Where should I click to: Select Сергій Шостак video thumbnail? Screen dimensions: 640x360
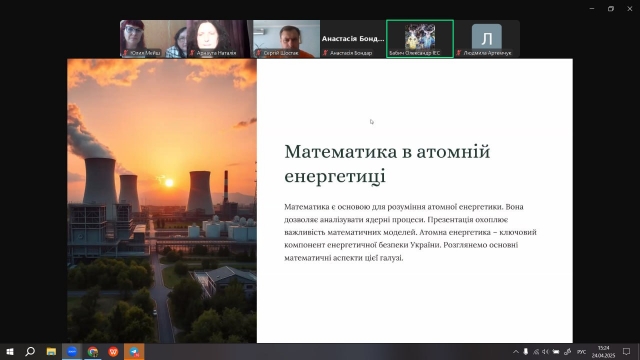(x=287, y=39)
